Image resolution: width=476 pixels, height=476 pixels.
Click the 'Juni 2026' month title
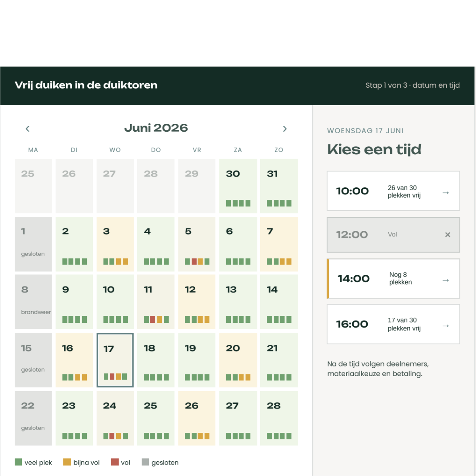[x=156, y=128]
